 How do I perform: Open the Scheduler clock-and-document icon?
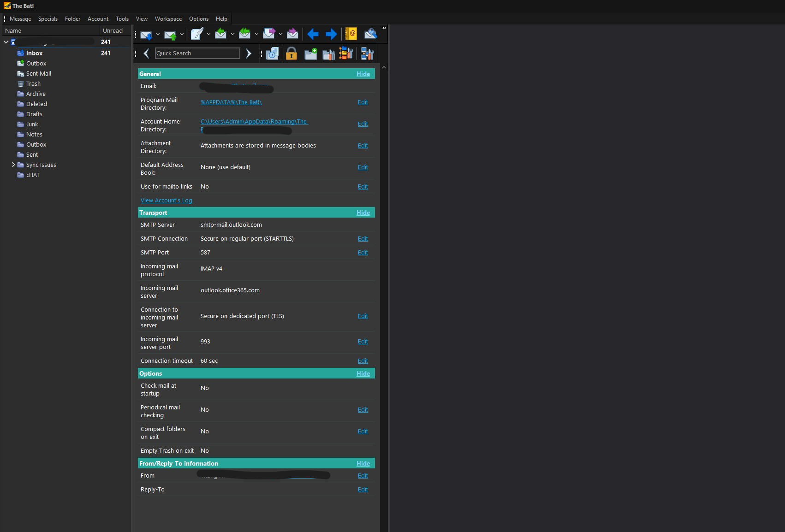coord(272,53)
